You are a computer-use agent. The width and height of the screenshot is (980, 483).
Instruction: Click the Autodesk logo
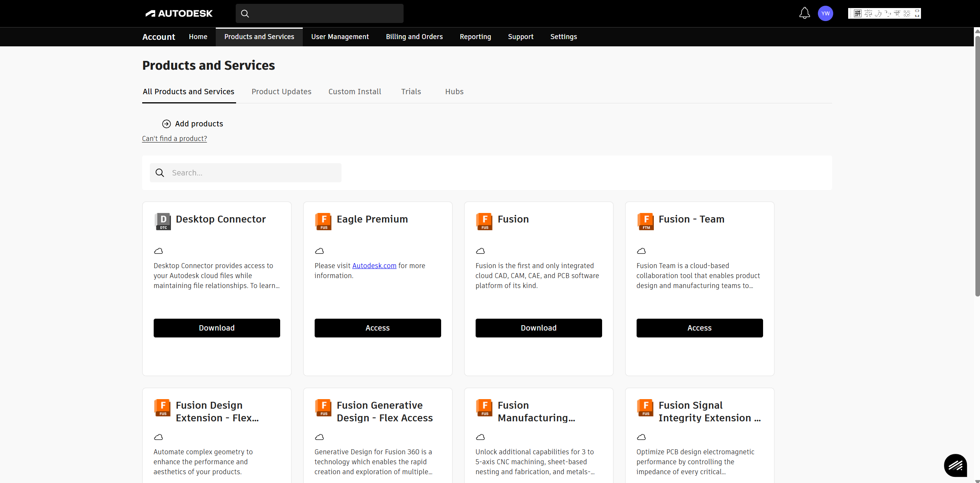coord(179,13)
